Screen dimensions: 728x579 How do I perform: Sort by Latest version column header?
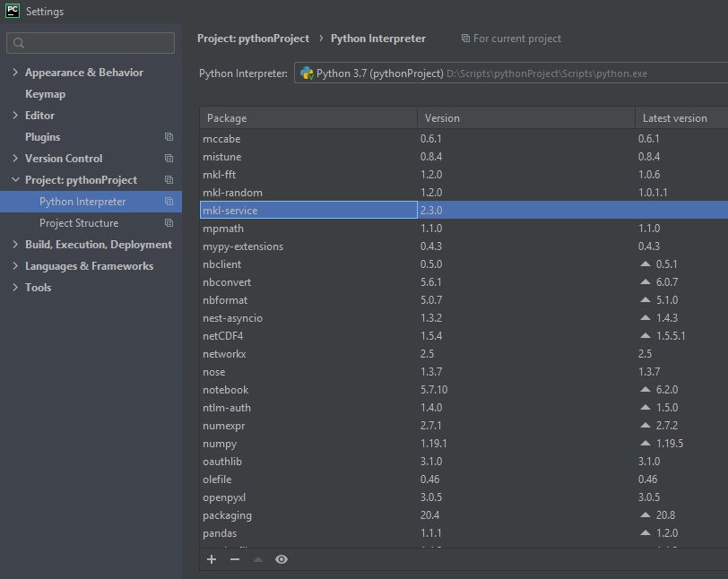[x=681, y=118]
